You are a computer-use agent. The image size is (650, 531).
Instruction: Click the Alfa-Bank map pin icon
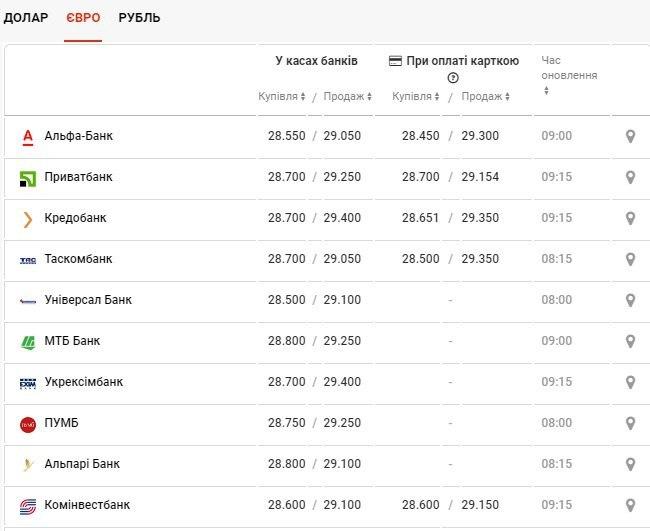tap(630, 136)
